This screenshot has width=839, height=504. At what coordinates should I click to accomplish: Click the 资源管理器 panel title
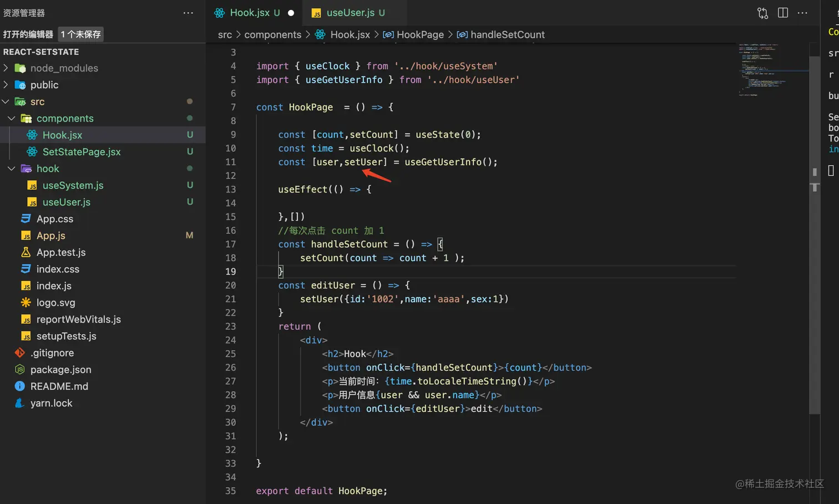coord(24,13)
